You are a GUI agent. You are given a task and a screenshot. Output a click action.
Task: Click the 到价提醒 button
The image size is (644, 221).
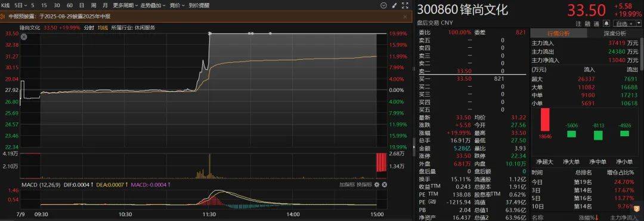199,5
